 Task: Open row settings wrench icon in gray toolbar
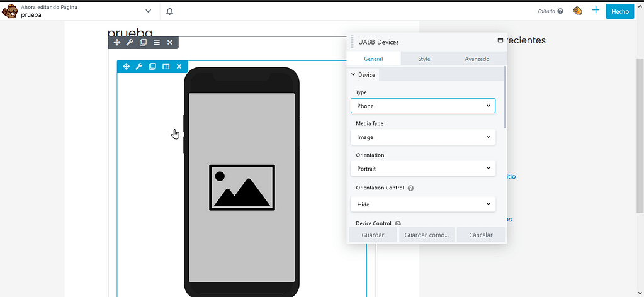tap(130, 42)
